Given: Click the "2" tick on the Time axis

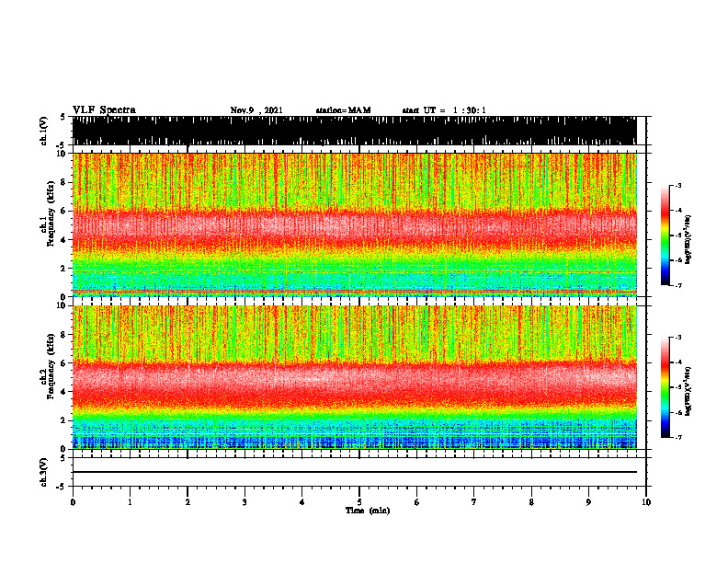Looking at the screenshot, I should (x=188, y=502).
